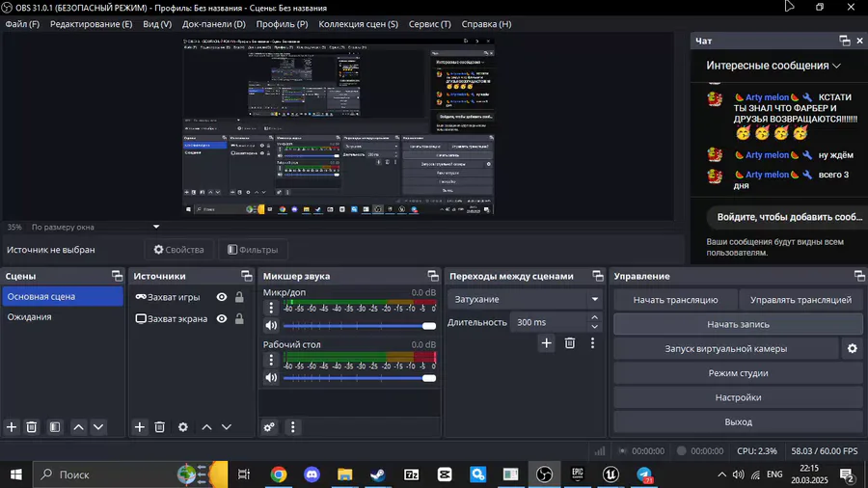Open Микр/доп options three dots
Viewport: 868px width, 488px height.
click(271, 308)
